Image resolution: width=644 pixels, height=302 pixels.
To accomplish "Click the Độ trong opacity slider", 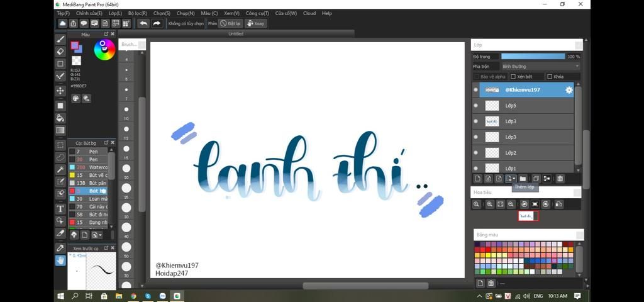I will [x=533, y=57].
